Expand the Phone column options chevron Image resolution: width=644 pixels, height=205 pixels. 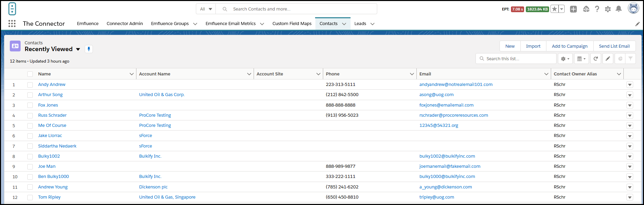(x=412, y=74)
